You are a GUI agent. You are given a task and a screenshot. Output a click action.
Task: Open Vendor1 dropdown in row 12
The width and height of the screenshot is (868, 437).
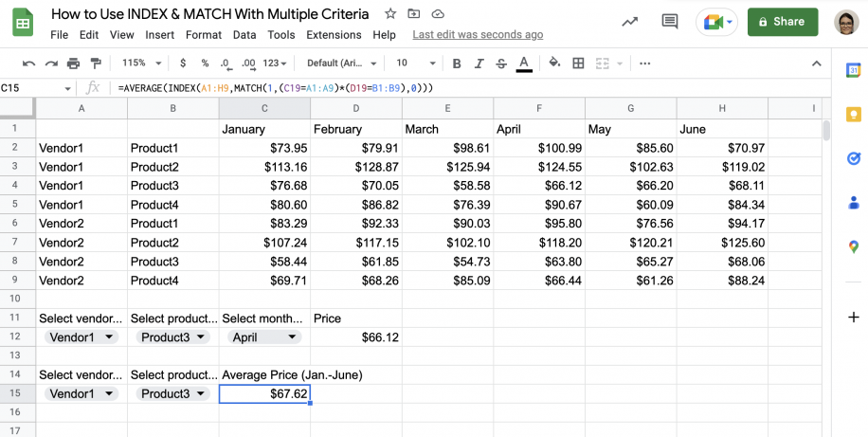pyautogui.click(x=81, y=337)
